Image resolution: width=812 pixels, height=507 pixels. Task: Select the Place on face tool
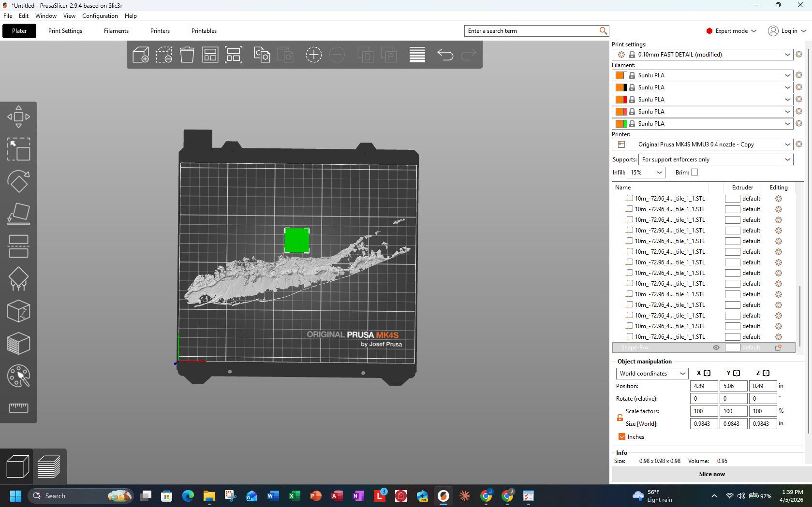click(18, 214)
